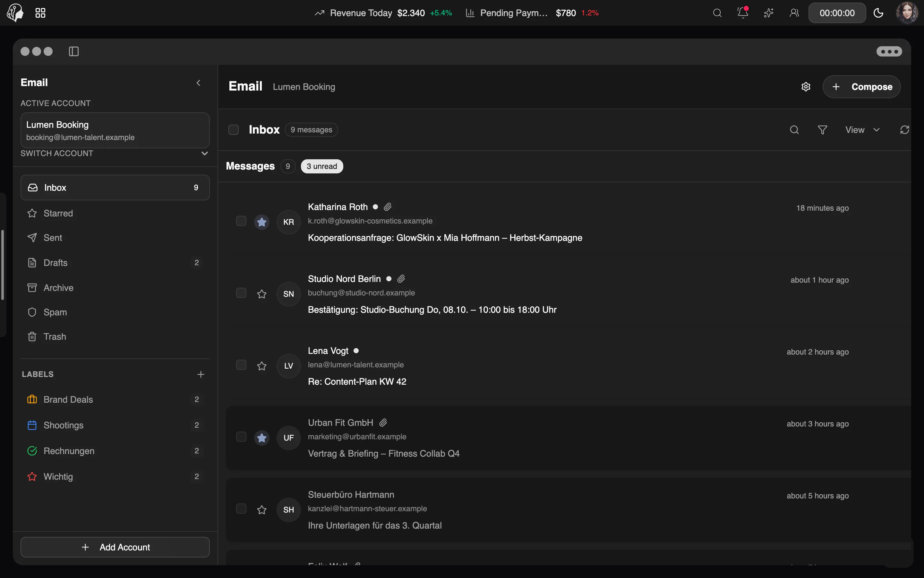Click the search icon in top bar
This screenshot has height=578, width=924.
click(x=717, y=13)
